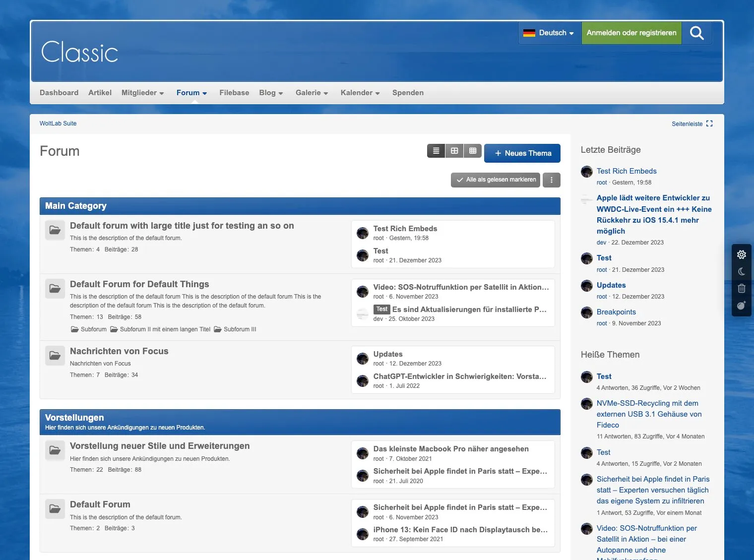
Task: Switch to dense grid view icon
Action: pos(473,151)
